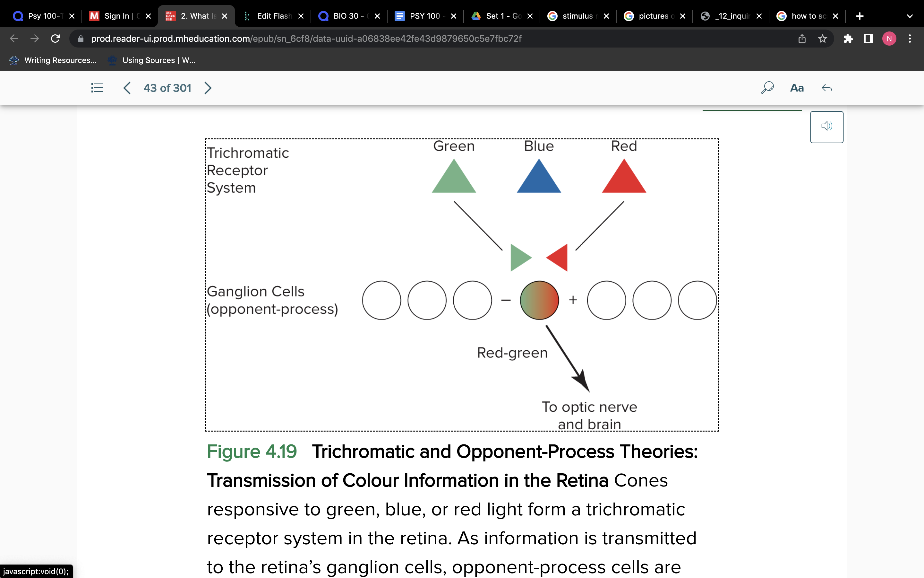Viewport: 924px width, 578px height.
Task: Open the Aa font settings
Action: point(797,88)
